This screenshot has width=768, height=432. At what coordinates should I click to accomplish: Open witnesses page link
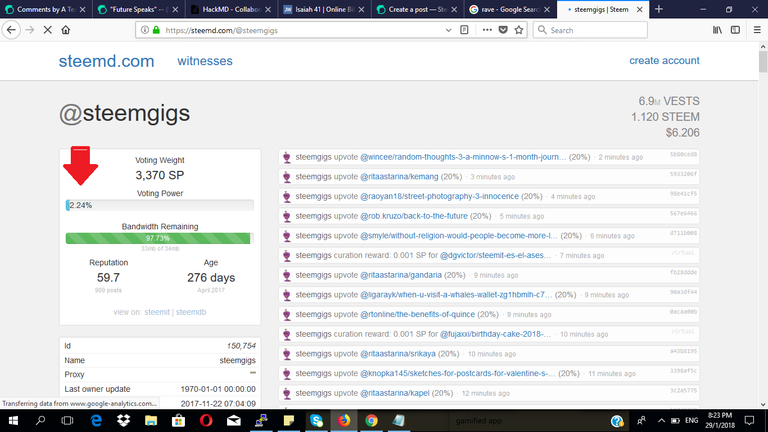click(205, 61)
